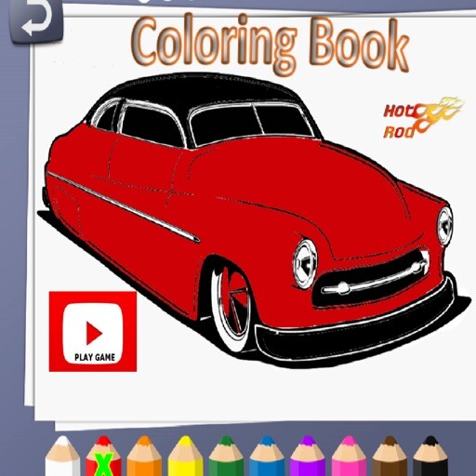This screenshot has height=476, width=476.
Task: Select the pink colored pencil
Action: pos(349,456)
